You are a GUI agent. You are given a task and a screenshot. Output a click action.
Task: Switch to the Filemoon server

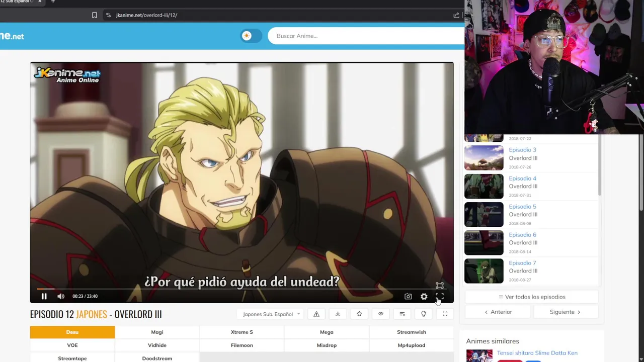tap(242, 345)
